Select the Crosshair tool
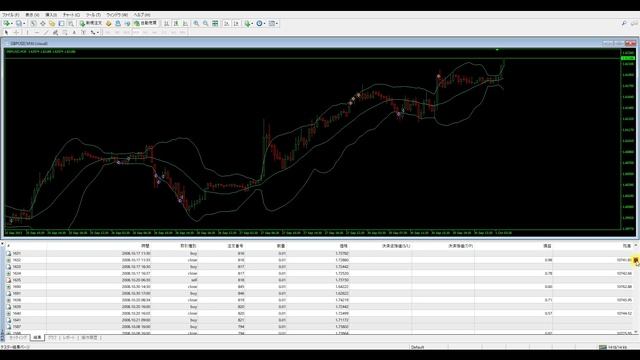 [16, 32]
